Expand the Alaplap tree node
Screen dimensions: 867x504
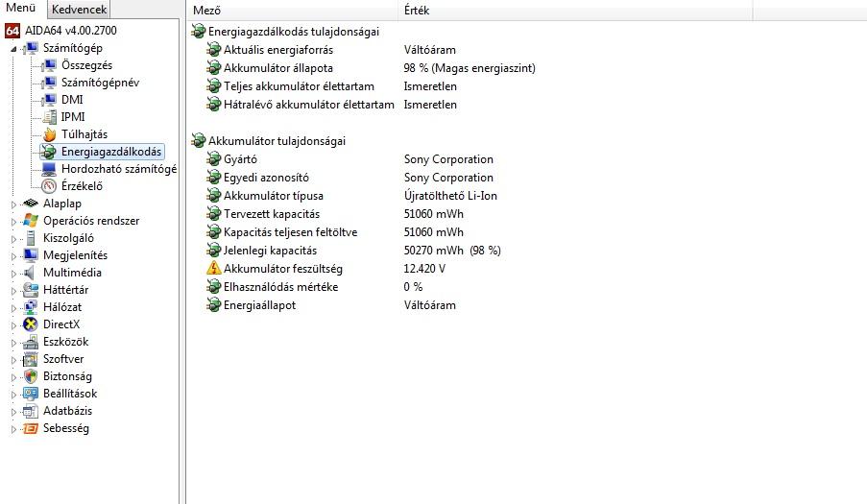pos(14,204)
